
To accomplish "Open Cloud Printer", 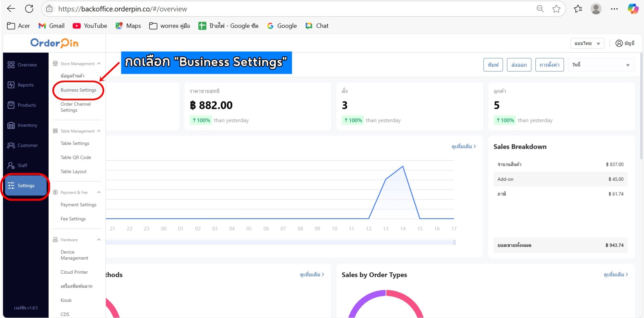I will point(74,272).
